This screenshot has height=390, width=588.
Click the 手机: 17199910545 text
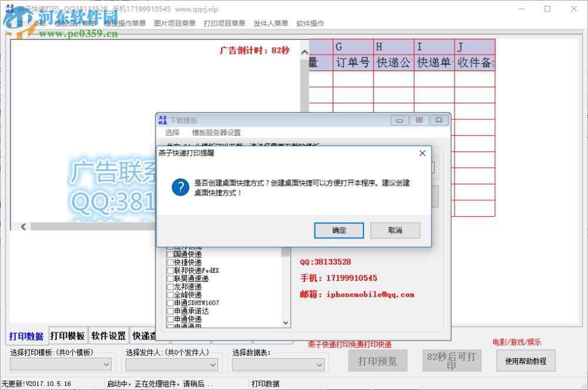[339, 278]
